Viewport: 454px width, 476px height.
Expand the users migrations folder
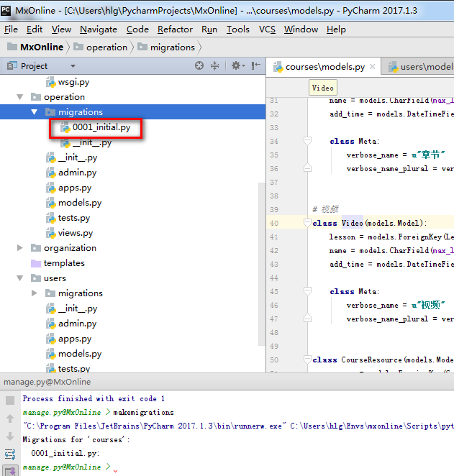click(35, 293)
